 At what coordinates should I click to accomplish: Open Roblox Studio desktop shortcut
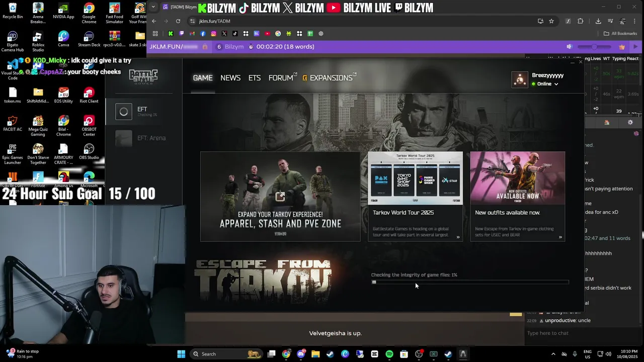click(38, 41)
